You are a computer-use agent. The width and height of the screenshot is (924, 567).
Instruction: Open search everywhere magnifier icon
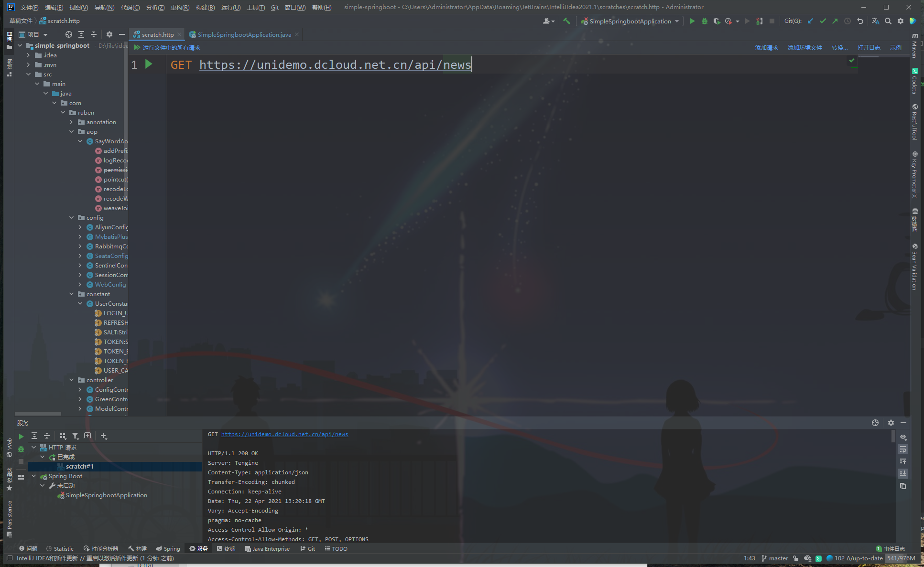[888, 21]
